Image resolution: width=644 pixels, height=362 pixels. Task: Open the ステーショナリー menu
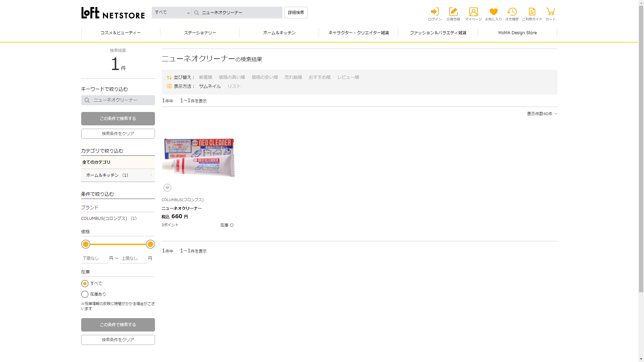pos(200,33)
